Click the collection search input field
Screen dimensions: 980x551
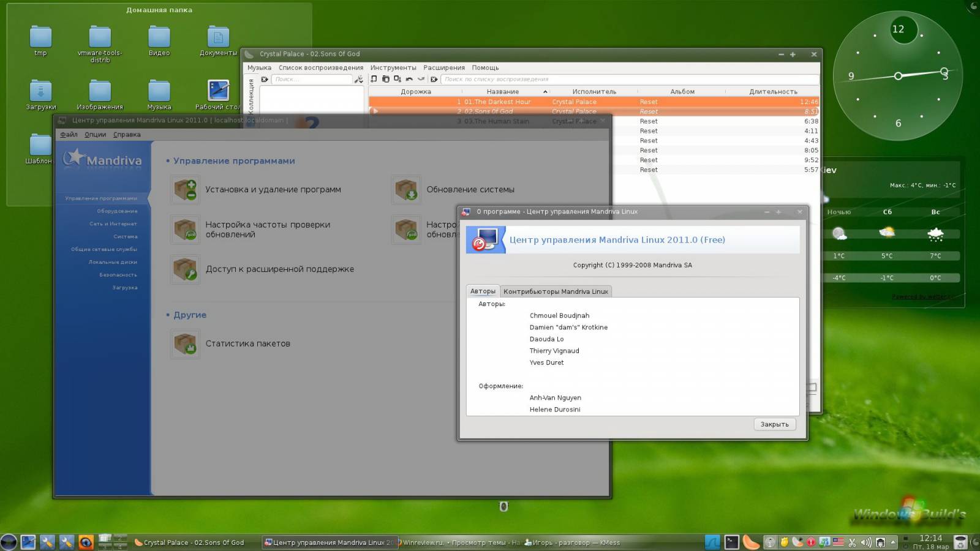(x=312, y=80)
